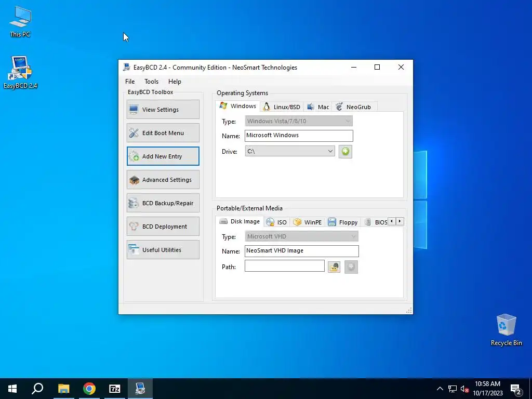
Task: Select the EasyBCD 2.4 desktop shortcut
Action: pos(20,72)
